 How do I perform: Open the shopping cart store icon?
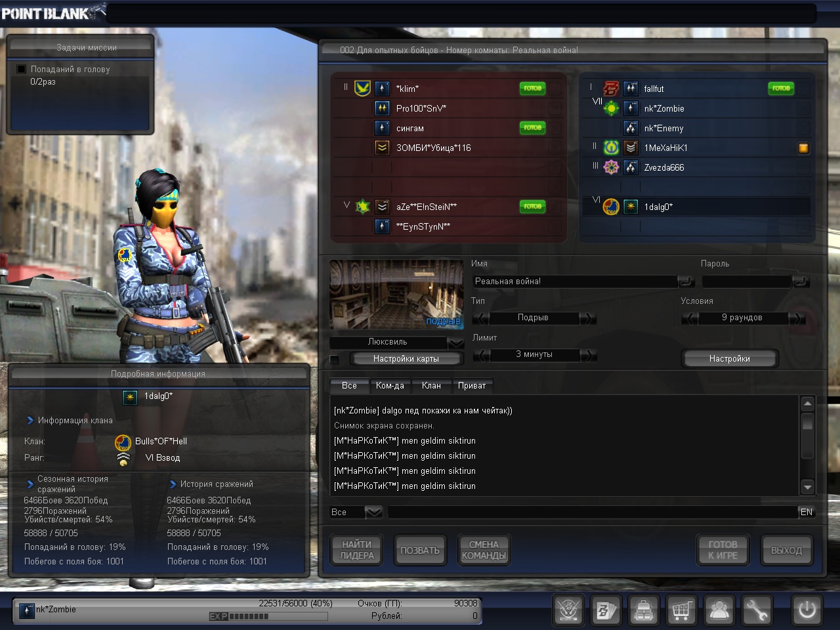pos(681,610)
